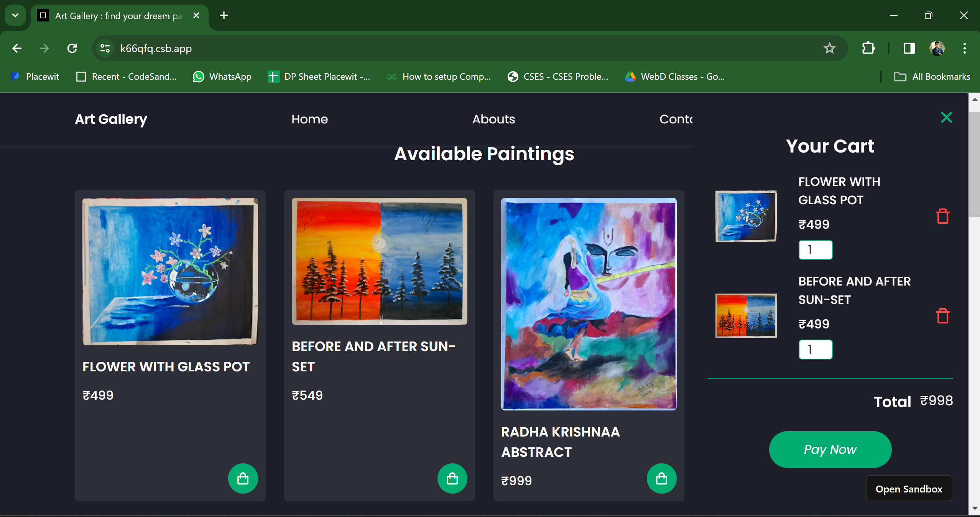Click price ₹999 on Radha Krishnaa card
Viewport: 980px width, 517px height.
[516, 481]
